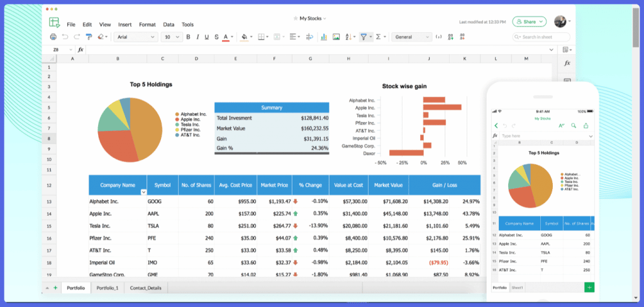Click the main formula bar input
This screenshot has width=644, height=307.
click(318, 50)
